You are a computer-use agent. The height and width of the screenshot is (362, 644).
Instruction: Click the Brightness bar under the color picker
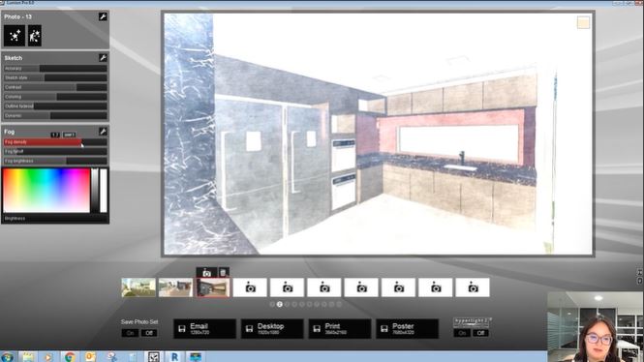55,219
